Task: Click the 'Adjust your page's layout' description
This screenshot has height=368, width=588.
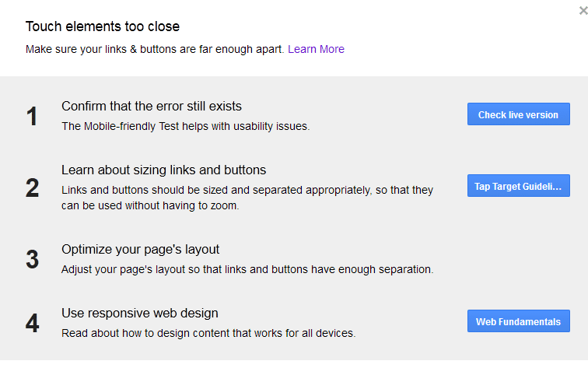Action: (x=247, y=270)
